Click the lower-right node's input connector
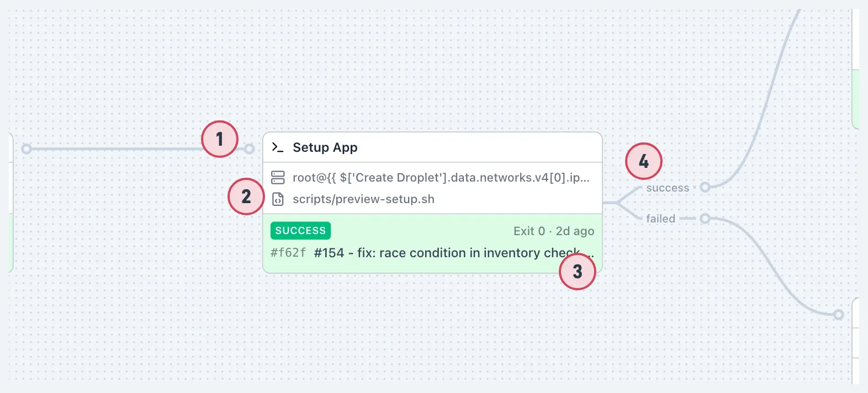The height and width of the screenshot is (393, 868). coord(839,315)
